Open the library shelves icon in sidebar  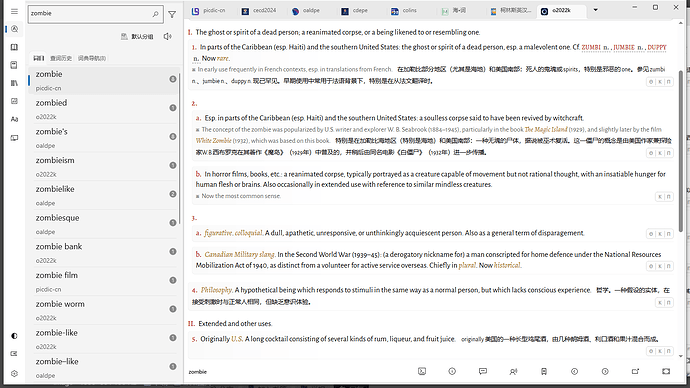tap(15, 83)
